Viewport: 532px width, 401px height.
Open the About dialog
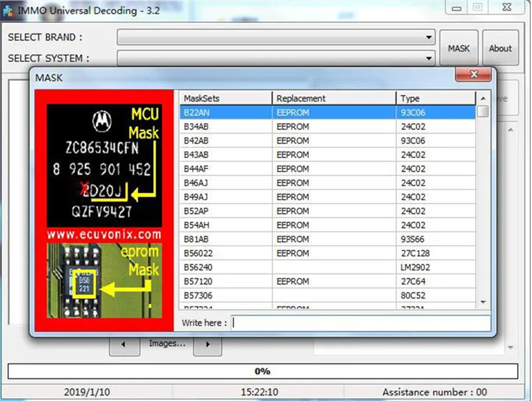500,48
